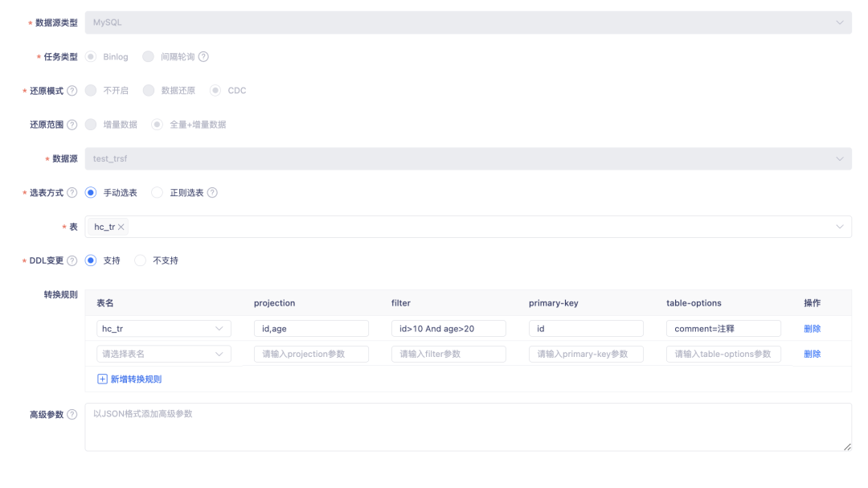868x488 pixels.
Task: Click projection field containing id,age
Action: (311, 329)
